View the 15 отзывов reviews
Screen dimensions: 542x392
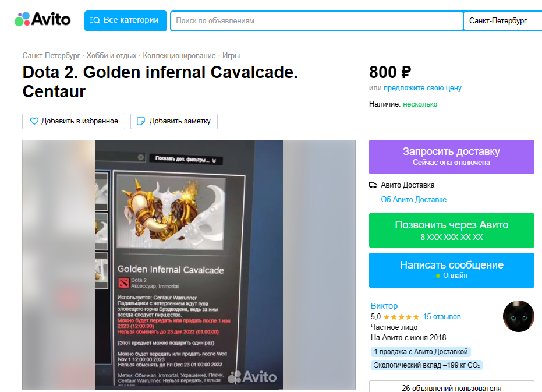(442, 317)
